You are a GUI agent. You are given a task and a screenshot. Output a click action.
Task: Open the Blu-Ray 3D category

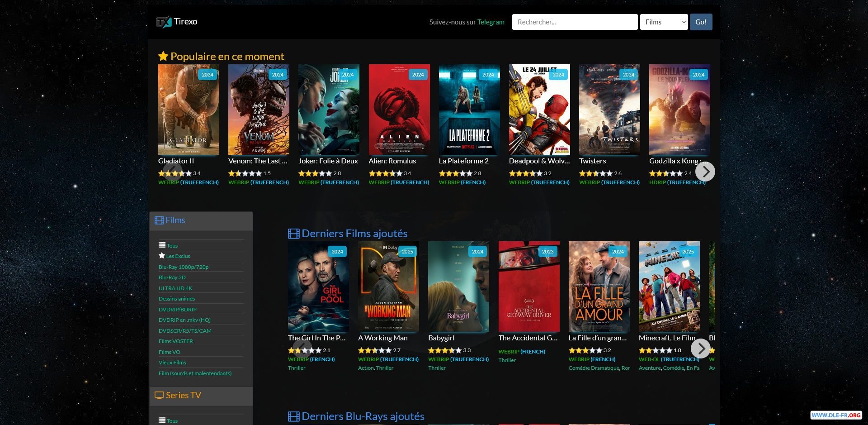[x=172, y=277]
